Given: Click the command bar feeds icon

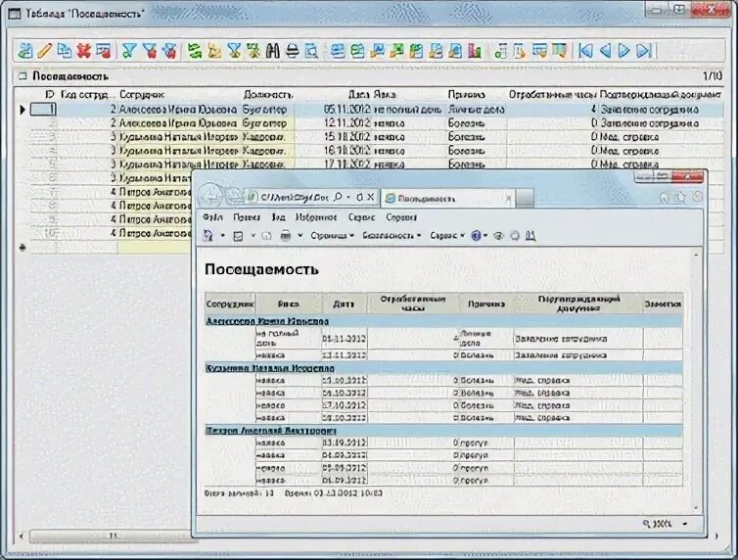Looking at the screenshot, I should click(x=238, y=236).
